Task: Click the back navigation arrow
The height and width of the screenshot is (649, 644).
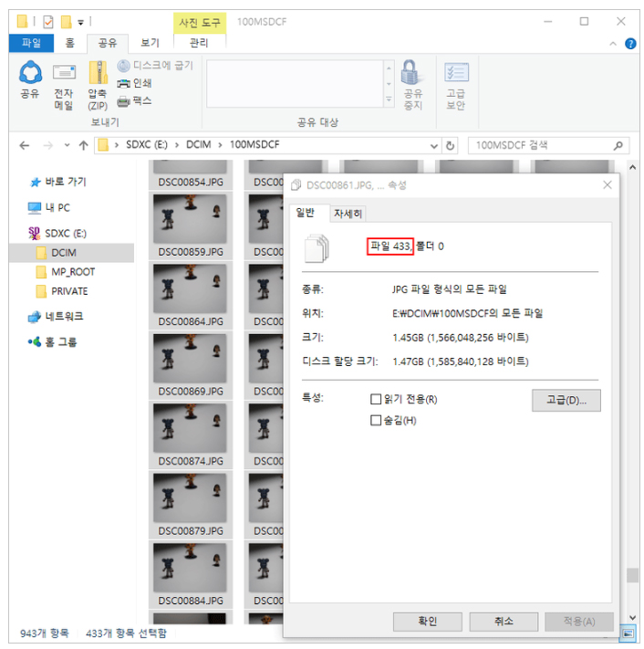Action: tap(25, 145)
